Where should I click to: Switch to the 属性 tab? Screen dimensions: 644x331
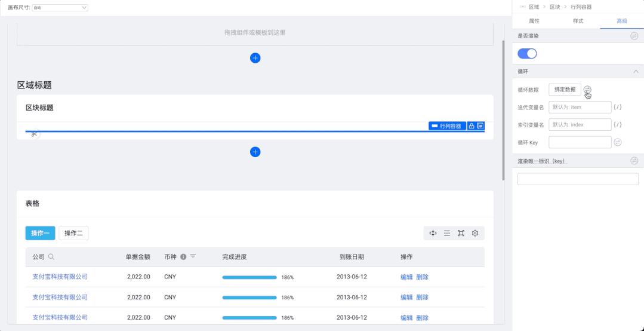tap(534, 21)
